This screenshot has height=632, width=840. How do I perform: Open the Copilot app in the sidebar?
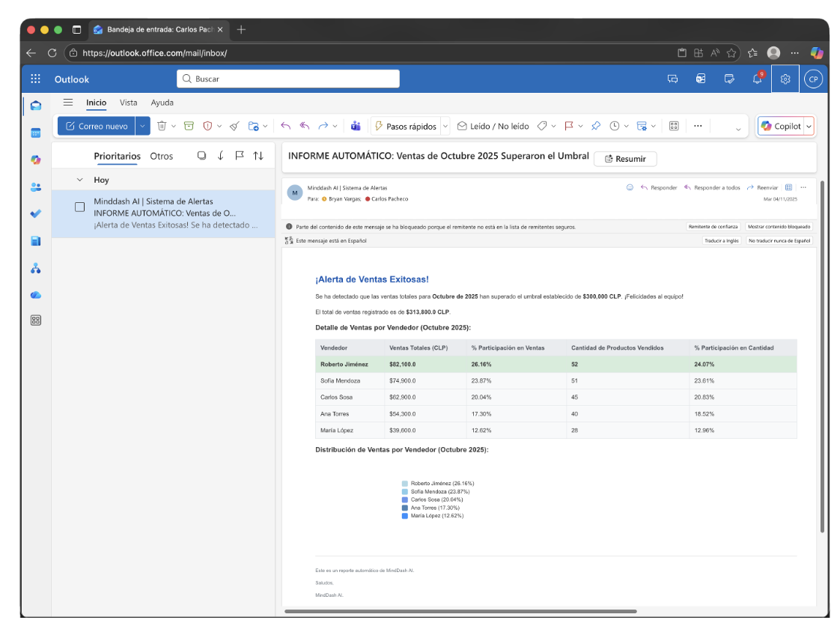click(36, 159)
